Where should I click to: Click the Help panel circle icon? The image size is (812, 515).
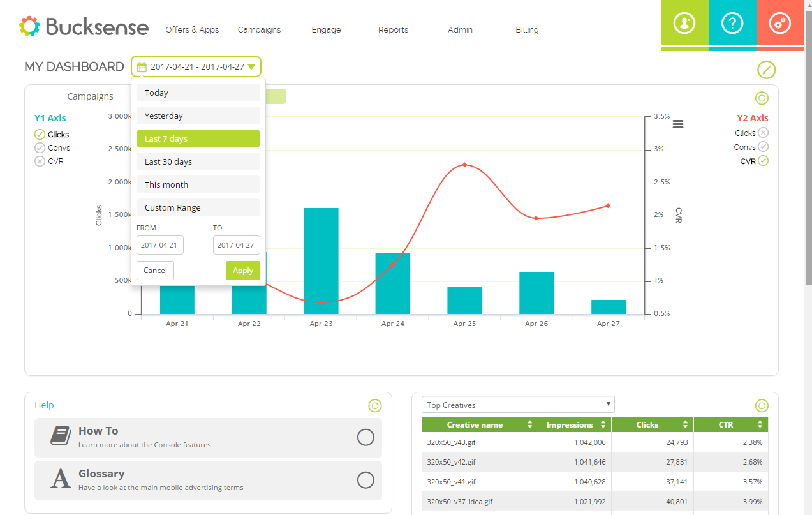coord(375,406)
